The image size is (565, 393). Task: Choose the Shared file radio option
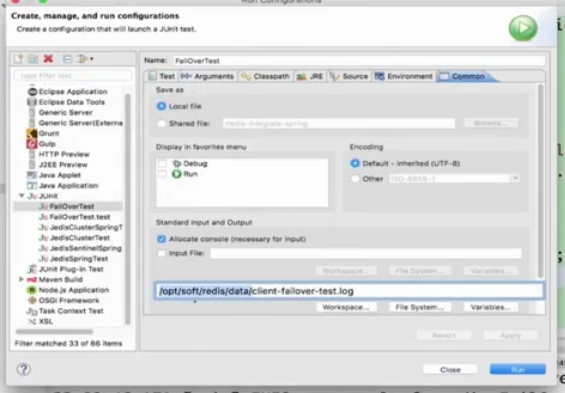(161, 124)
